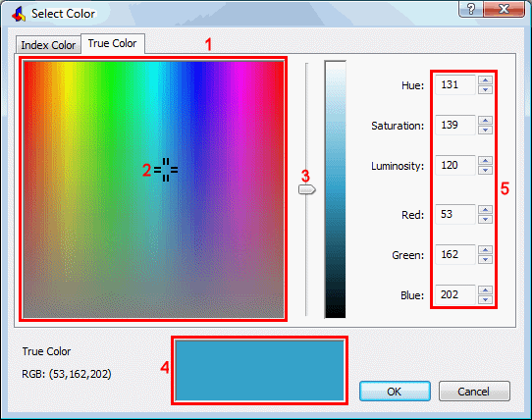This screenshot has height=420, width=532.
Task: Increase the Red value spinner
Action: (x=485, y=210)
